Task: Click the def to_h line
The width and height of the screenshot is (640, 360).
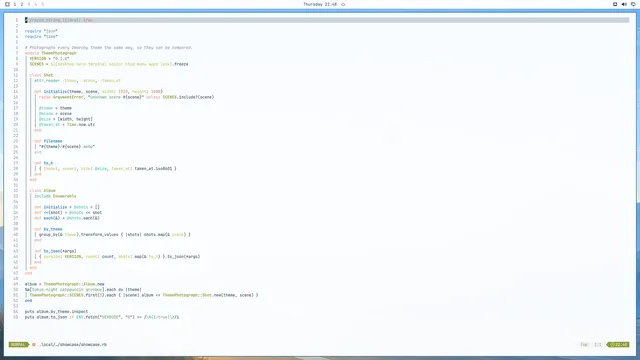Action: [x=44, y=163]
